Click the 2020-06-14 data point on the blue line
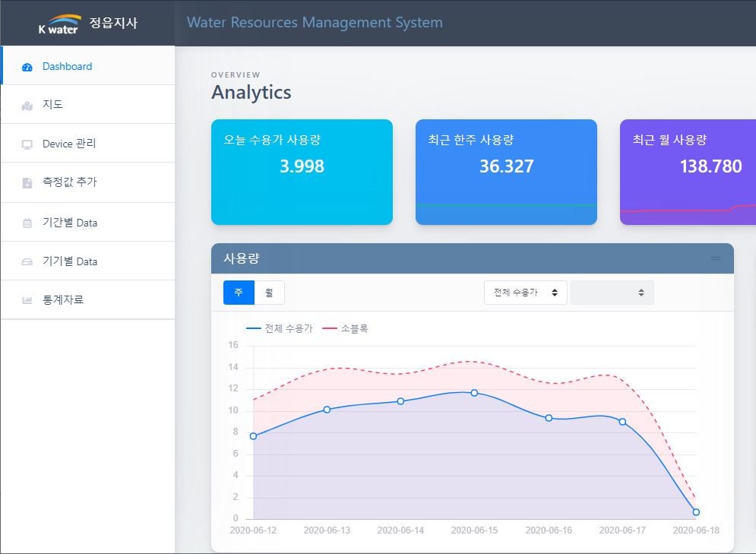 400,401
